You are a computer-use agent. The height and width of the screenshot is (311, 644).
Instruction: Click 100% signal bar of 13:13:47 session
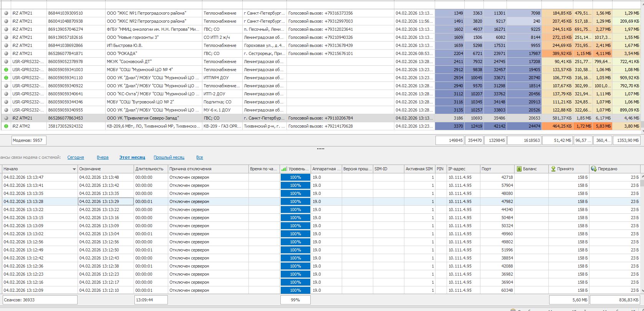pos(295,177)
